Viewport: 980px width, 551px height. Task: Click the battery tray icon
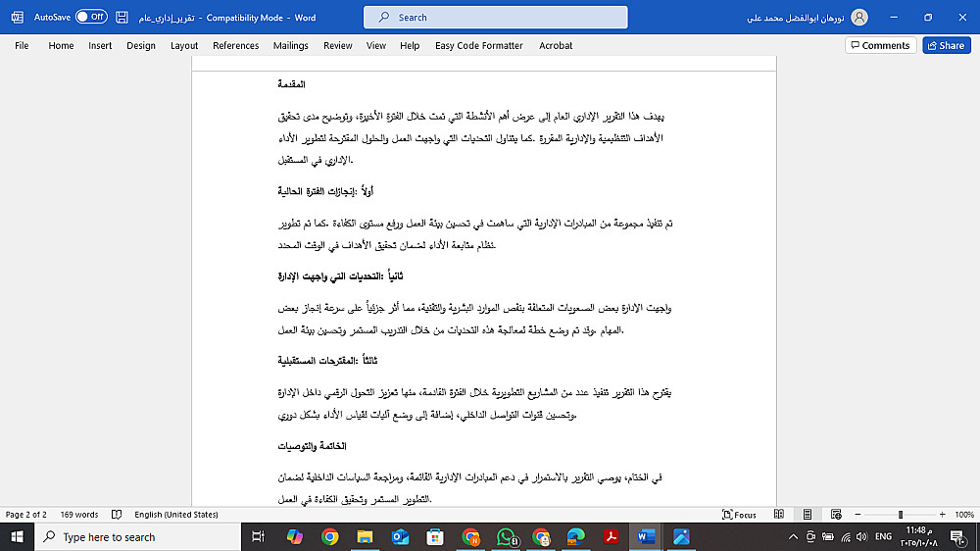(x=828, y=536)
